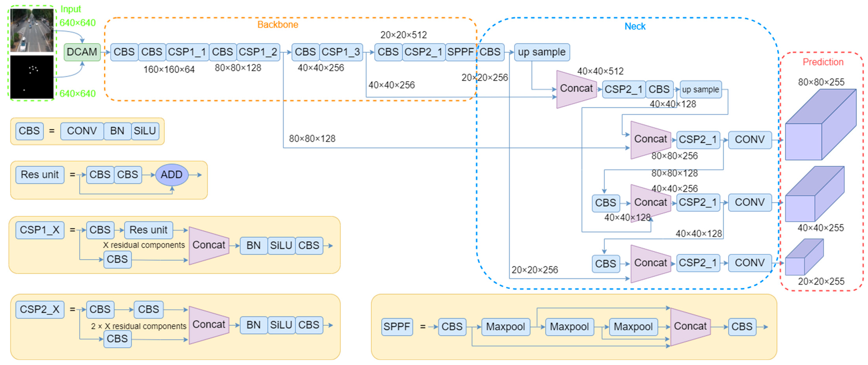Select the SPPF block in the backbone
Image resolution: width=868 pixels, height=365 pixels.
(x=460, y=52)
